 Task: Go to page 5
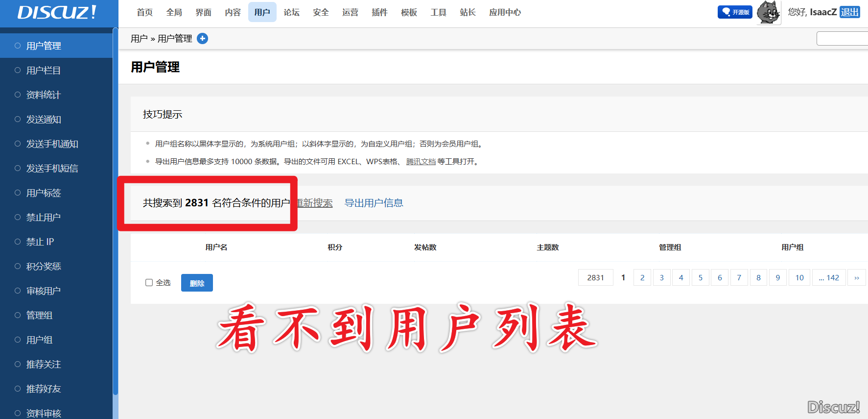click(x=701, y=277)
